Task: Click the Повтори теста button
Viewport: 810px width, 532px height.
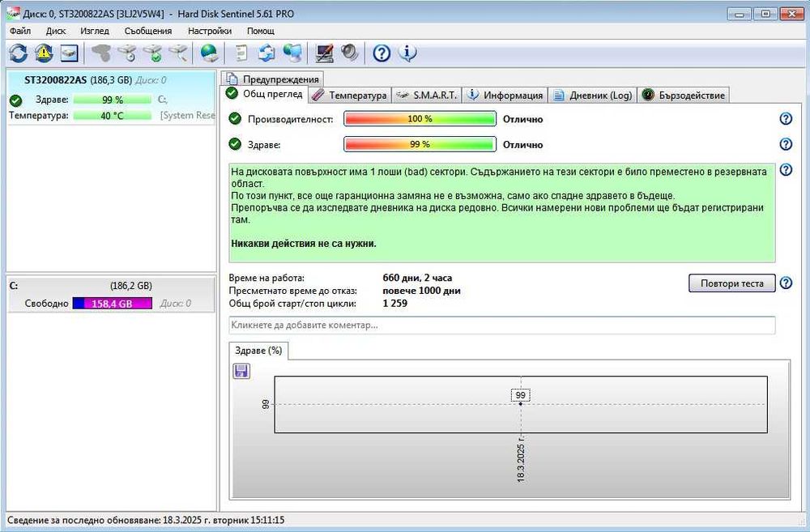Action: [732, 283]
